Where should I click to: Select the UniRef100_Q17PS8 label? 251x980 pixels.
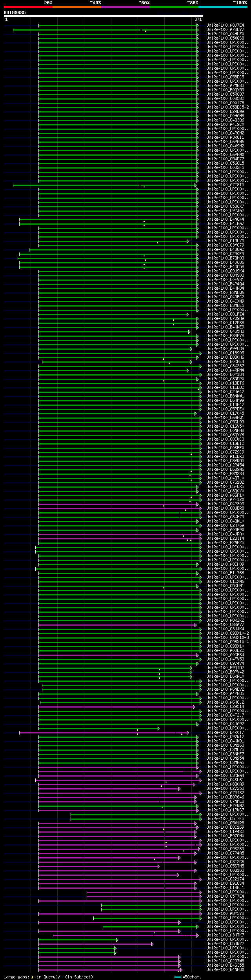[225, 323]
